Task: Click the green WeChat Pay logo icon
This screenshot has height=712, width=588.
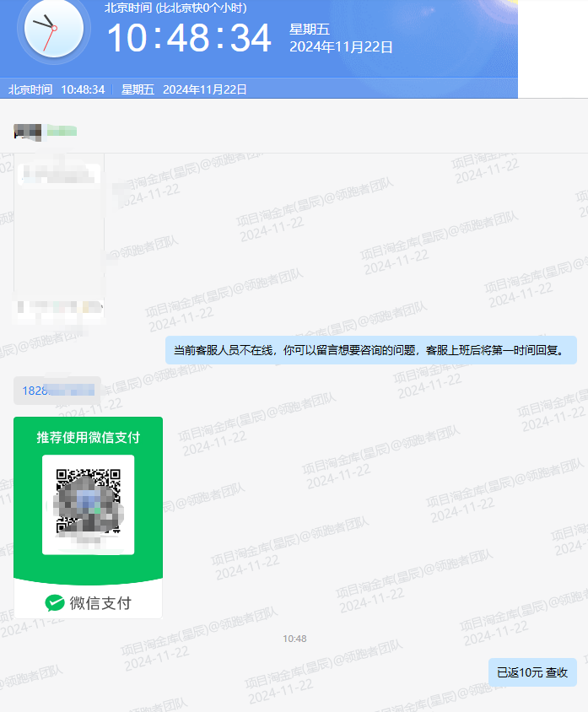Action: [55, 603]
